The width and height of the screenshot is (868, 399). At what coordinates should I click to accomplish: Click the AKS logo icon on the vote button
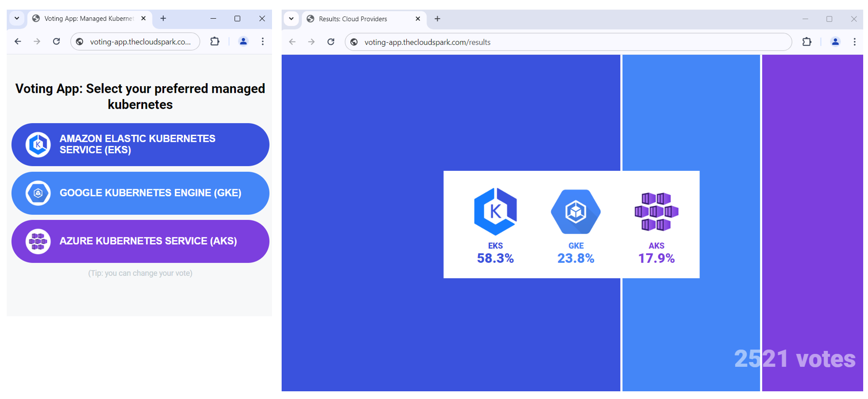coord(38,241)
